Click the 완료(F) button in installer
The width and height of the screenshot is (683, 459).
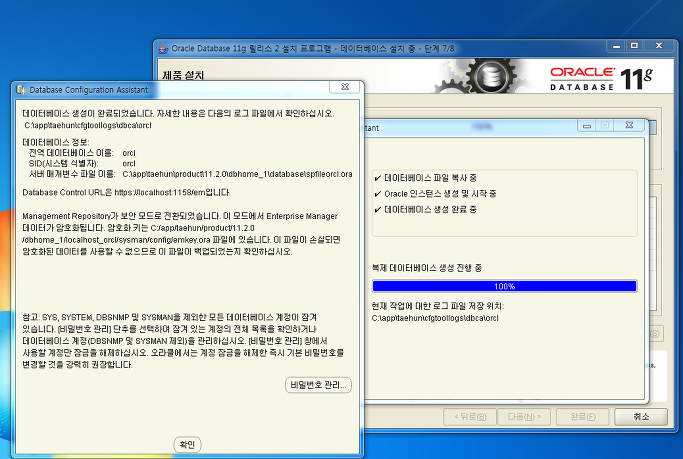(x=583, y=417)
